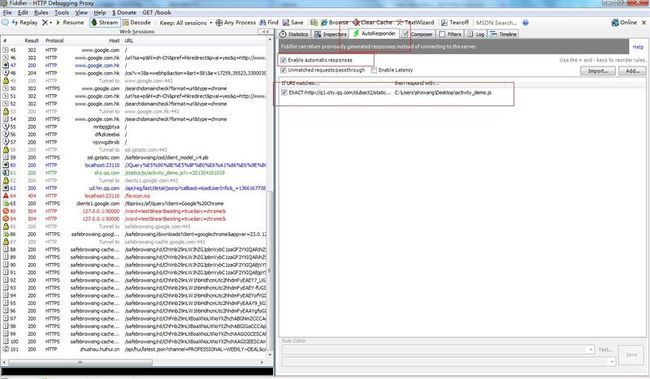The width and height of the screenshot is (650, 379).
Task: Open the remove sessions dropdown arrow
Action: click(51, 23)
